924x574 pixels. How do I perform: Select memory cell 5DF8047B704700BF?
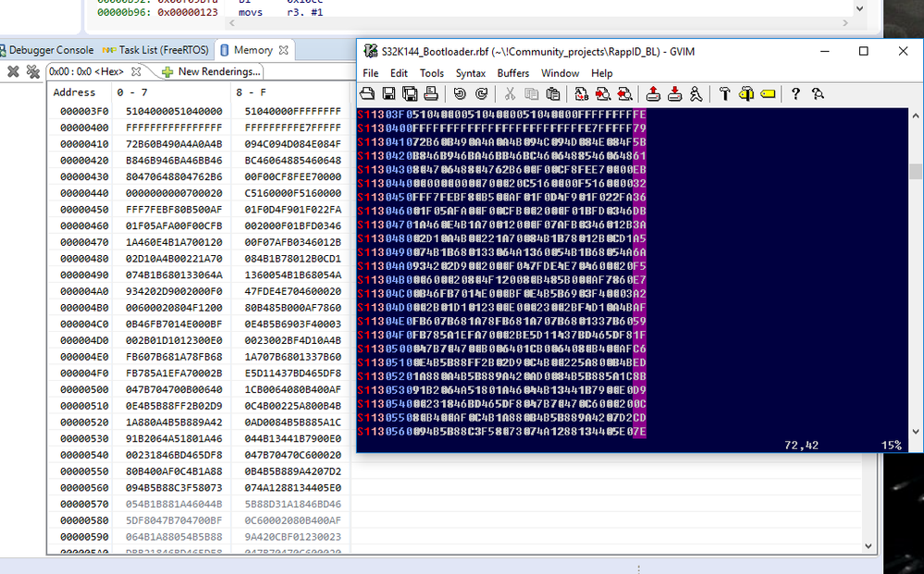pos(174,520)
